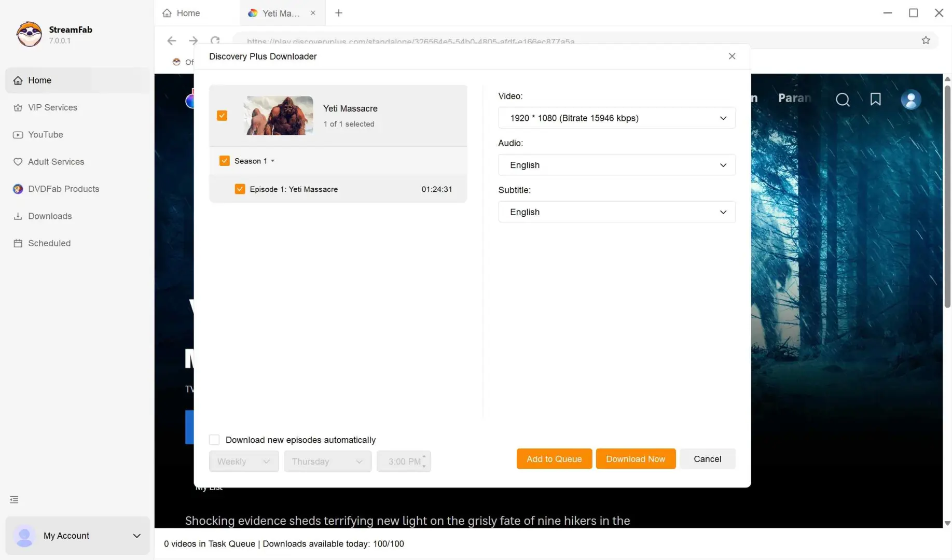Open the Subtitle language dropdown
952x560 pixels.
coord(616,212)
